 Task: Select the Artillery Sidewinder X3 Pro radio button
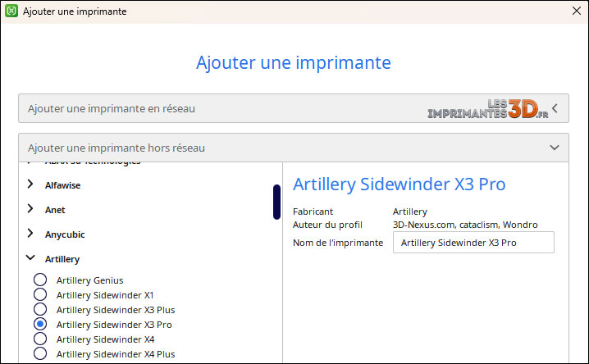click(x=40, y=324)
